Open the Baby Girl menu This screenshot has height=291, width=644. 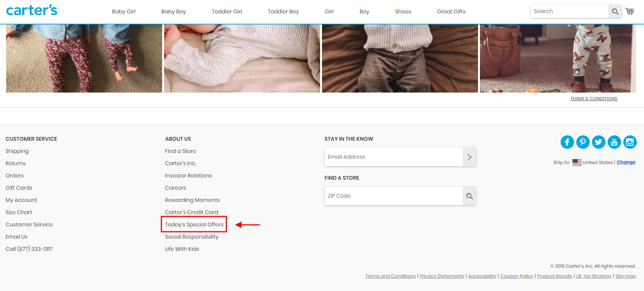124,11
